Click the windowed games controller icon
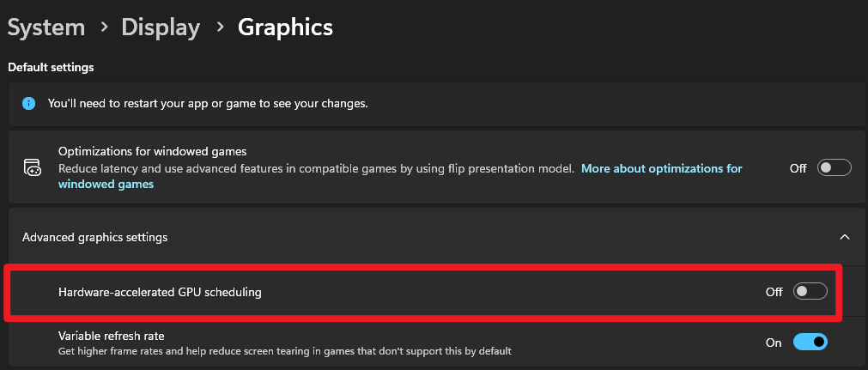This screenshot has height=370, width=868. click(32, 167)
